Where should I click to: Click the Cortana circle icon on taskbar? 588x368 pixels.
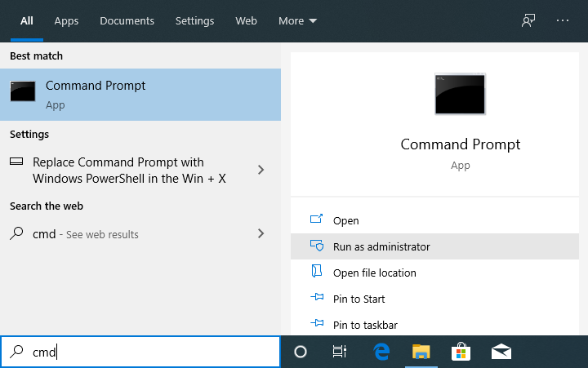300,352
